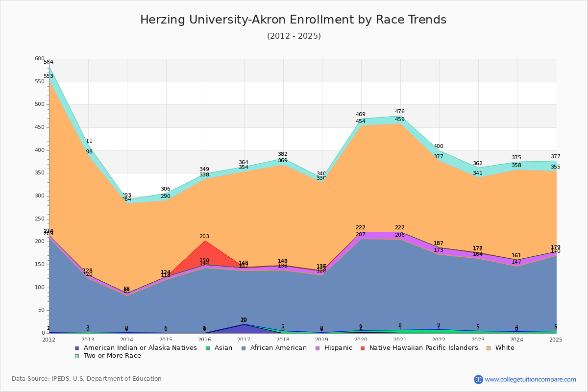Click the 173 African American label for 2022
Viewport: 588px width, 392px height.
pyautogui.click(x=439, y=250)
